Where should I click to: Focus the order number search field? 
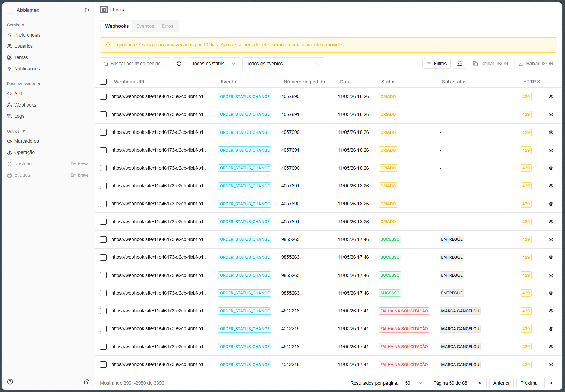coord(135,64)
